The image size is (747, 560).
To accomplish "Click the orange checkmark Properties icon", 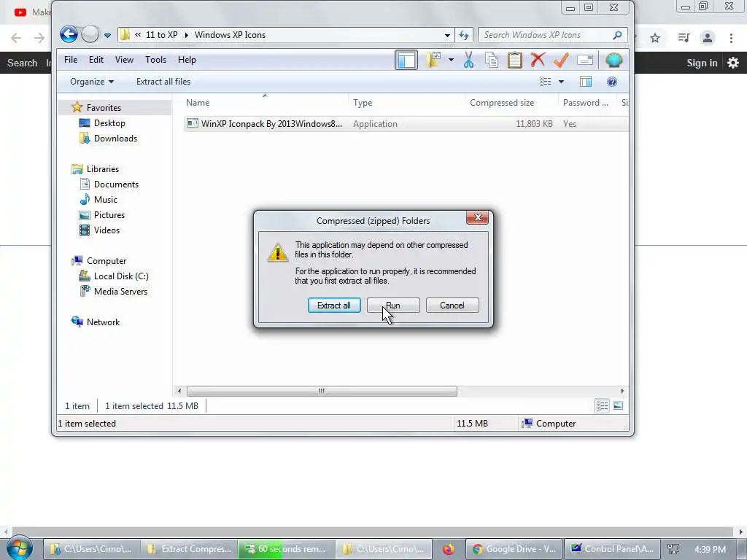I will [561, 60].
